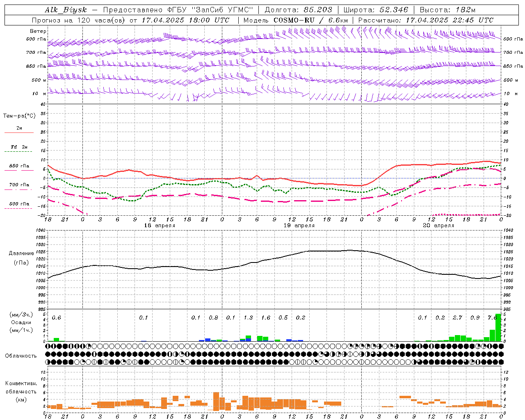Click the calculation time Рассчитано: 17.04.2025 22:45 UTC
The image size is (525, 420).
(x=426, y=20)
